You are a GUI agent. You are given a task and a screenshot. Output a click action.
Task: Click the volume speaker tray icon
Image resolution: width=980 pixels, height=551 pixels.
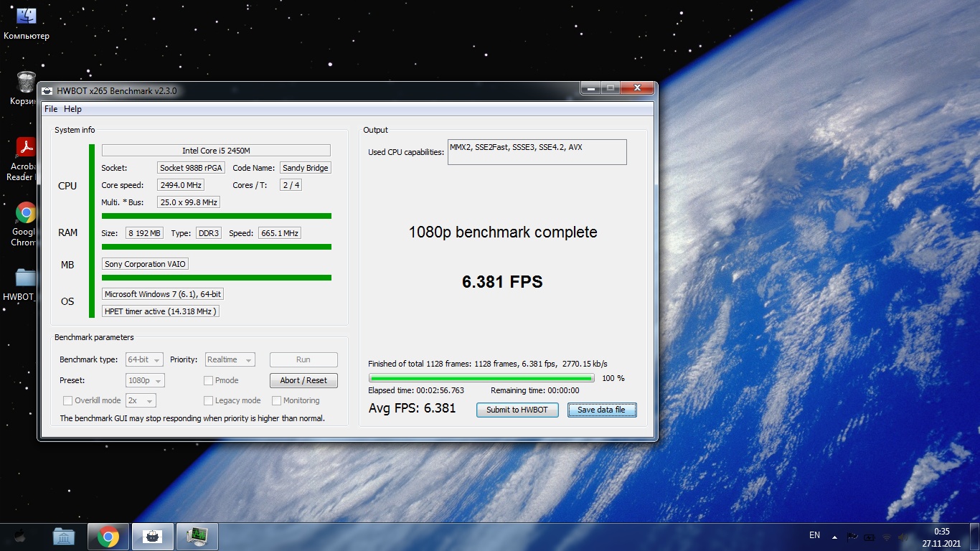(x=904, y=537)
